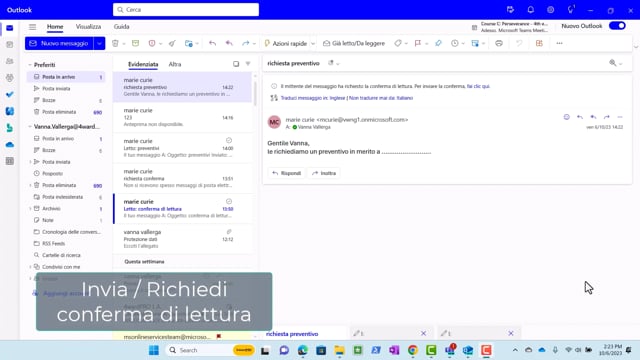Viewport: 640px width, 360px height.
Task: Click the Sweep broom icon
Action: pyautogui.click(x=172, y=43)
